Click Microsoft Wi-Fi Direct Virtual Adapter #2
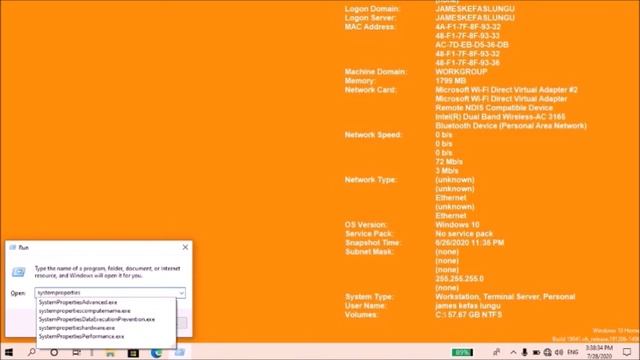 (507, 90)
